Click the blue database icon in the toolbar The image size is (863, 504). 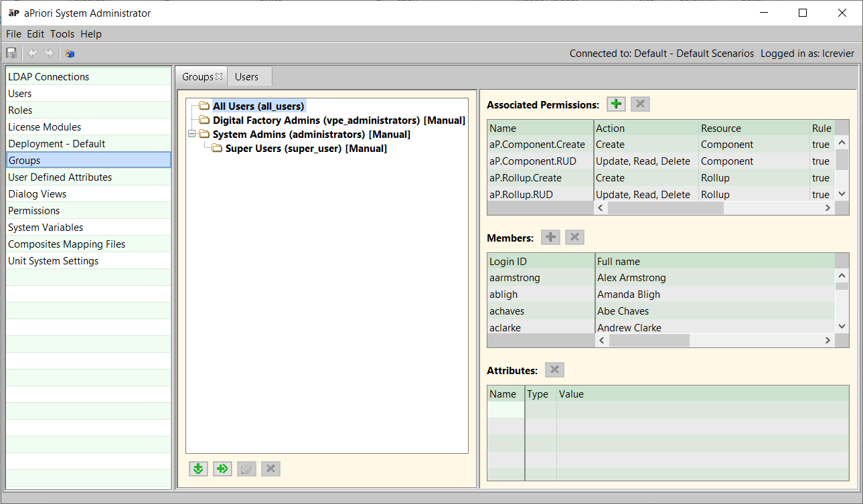70,54
